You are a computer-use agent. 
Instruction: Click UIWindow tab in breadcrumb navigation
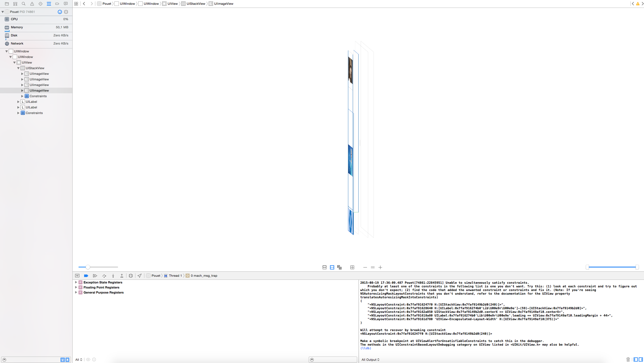(127, 4)
